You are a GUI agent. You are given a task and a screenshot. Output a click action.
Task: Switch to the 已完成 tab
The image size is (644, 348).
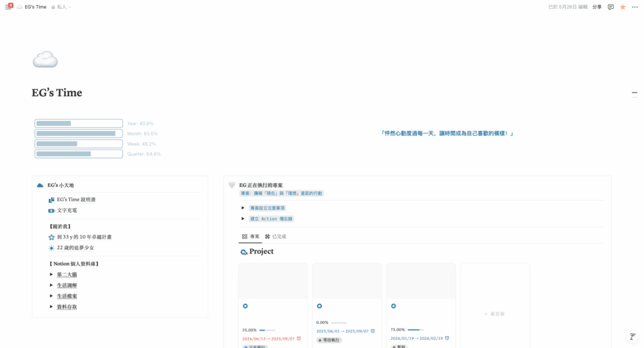click(275, 237)
